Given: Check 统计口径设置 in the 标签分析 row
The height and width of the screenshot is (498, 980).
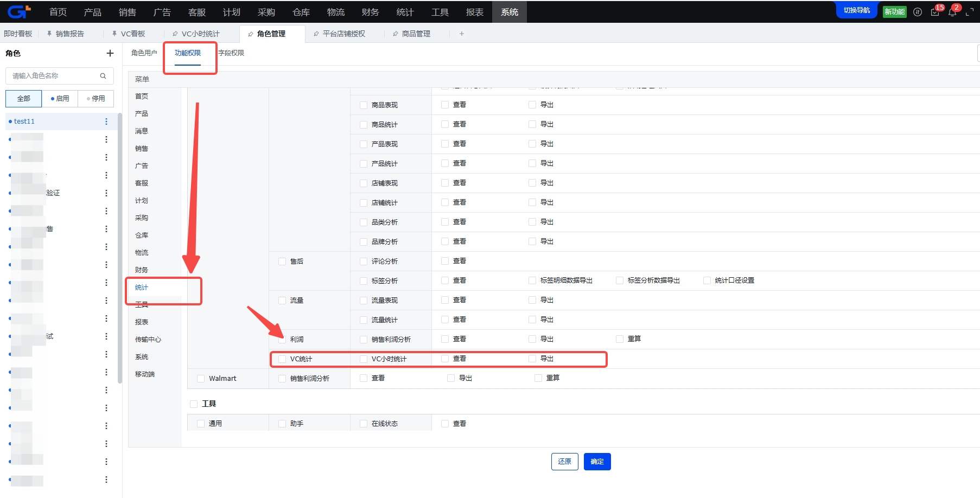Looking at the screenshot, I should (x=707, y=280).
